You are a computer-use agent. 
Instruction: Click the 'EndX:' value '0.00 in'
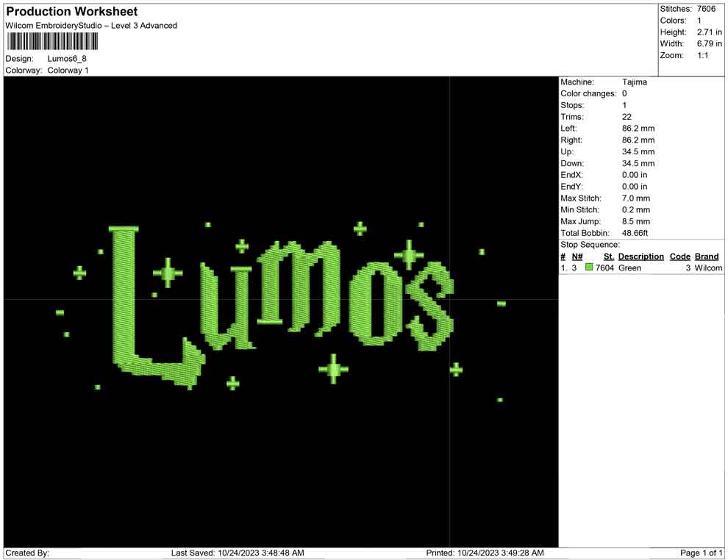click(634, 175)
